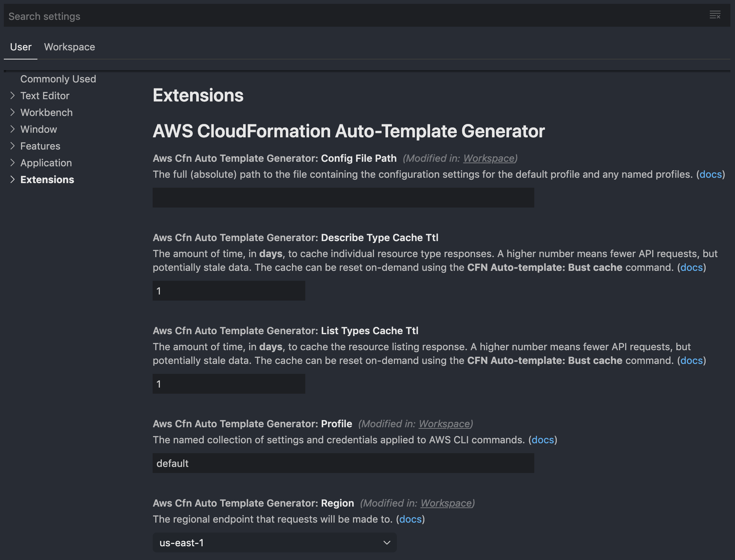This screenshot has height=560, width=735.
Task: Click Workspace link beside Region heading
Action: coord(446,503)
